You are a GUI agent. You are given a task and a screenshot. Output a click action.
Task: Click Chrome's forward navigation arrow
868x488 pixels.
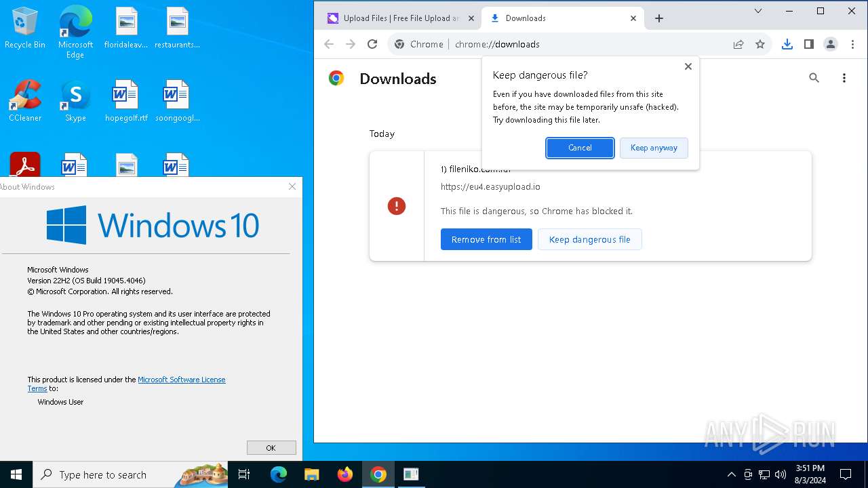pos(351,44)
